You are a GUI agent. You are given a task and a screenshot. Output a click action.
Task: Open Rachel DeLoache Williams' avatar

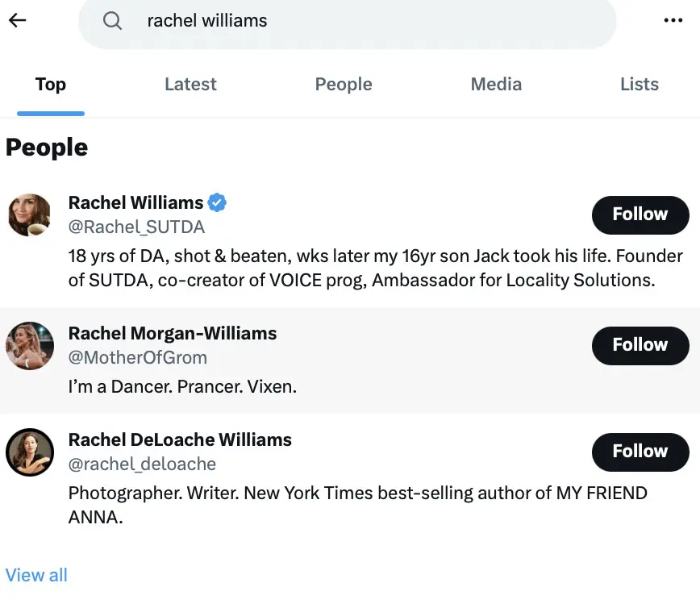[30, 452]
